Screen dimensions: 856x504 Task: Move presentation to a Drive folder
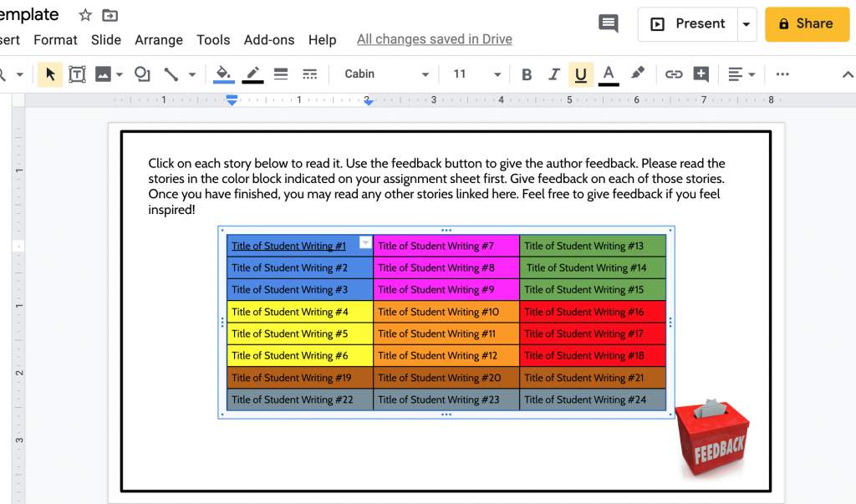pos(110,15)
